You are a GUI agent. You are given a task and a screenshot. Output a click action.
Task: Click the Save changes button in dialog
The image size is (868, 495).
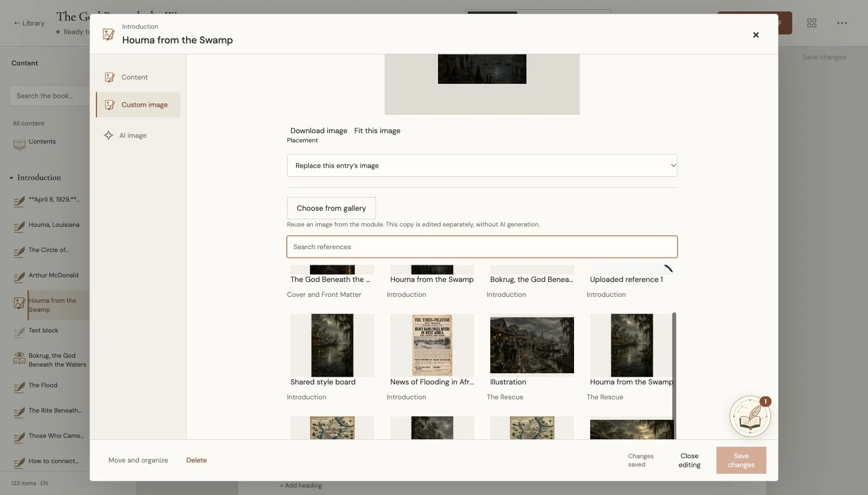(741, 461)
